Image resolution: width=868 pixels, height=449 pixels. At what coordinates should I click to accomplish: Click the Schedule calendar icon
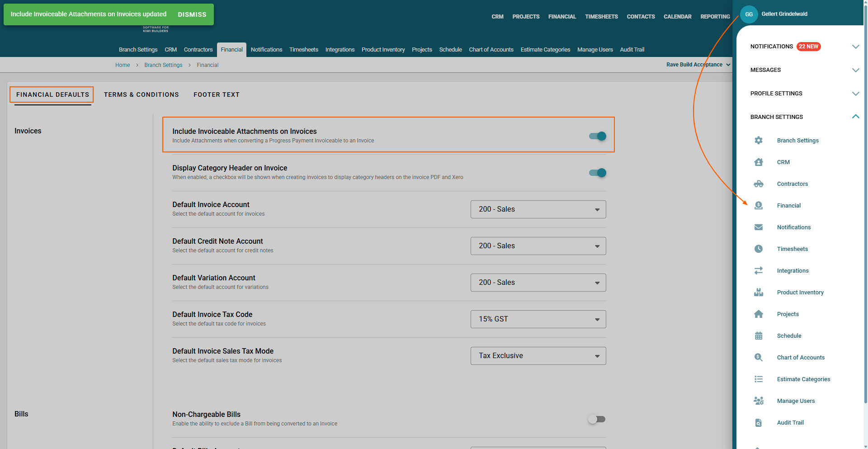point(759,336)
